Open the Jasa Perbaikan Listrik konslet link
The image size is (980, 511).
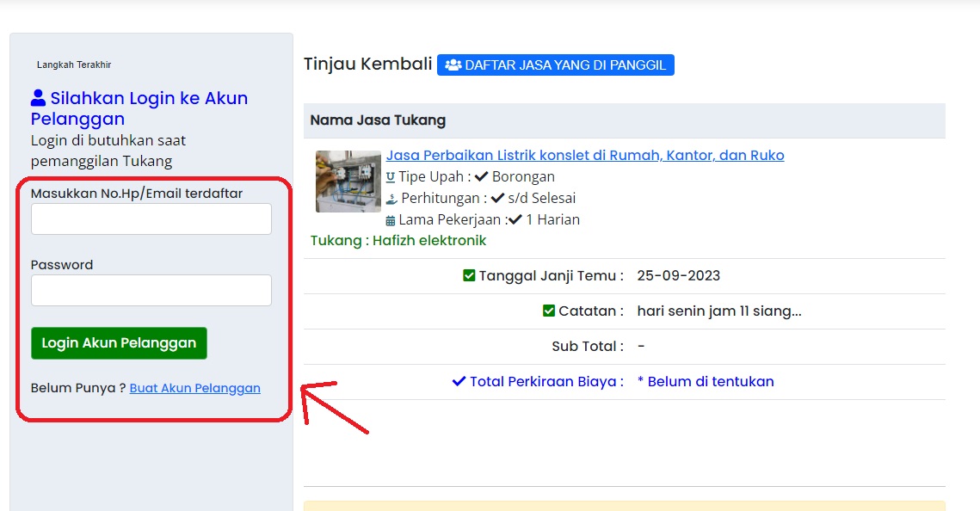point(585,156)
